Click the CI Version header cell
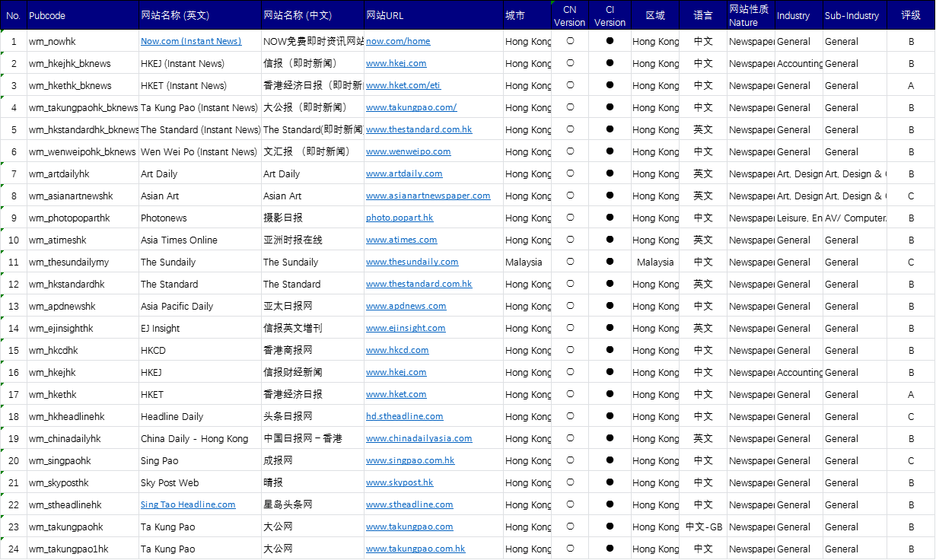Viewport: 936px width, 560px height. [x=610, y=15]
